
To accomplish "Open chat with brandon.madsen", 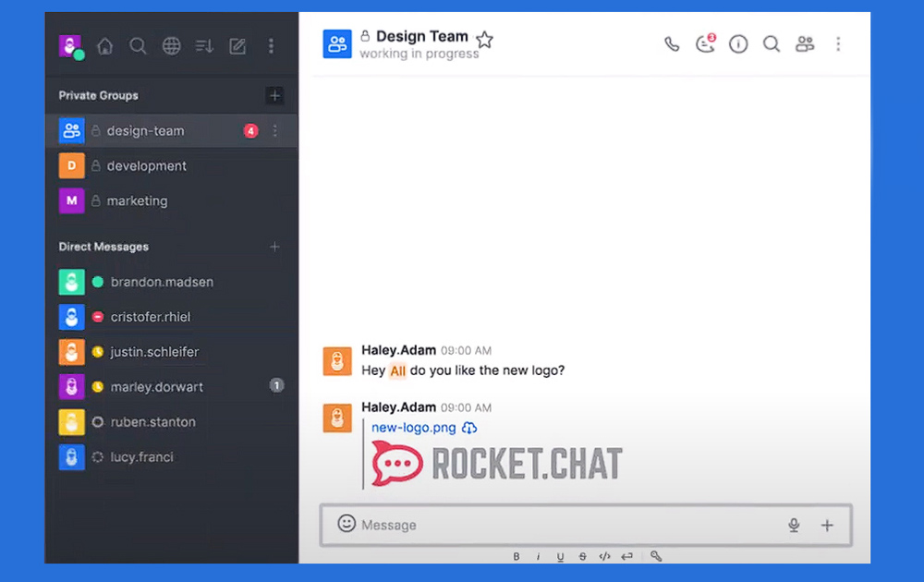I will tap(172, 282).
